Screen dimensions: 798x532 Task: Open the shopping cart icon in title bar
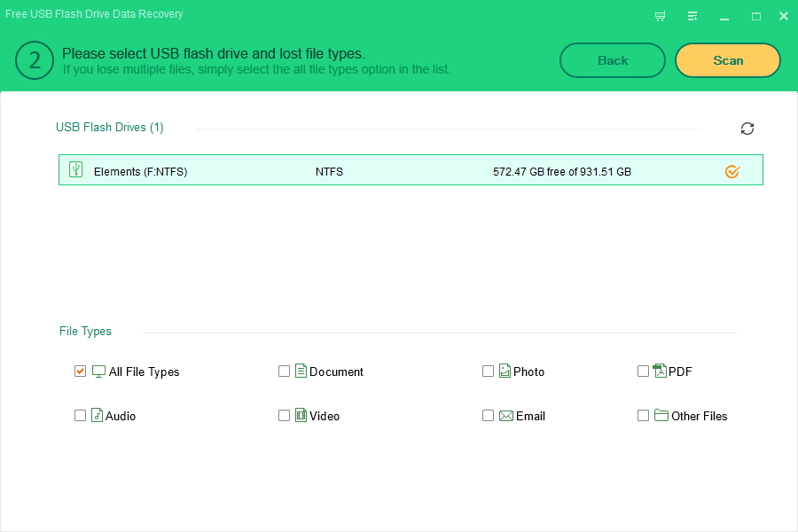[660, 15]
